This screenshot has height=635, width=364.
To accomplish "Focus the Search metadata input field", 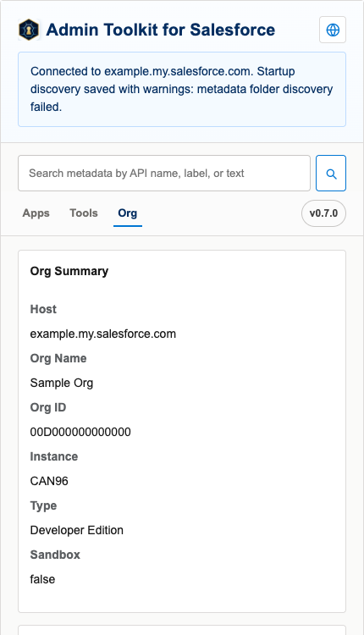I will point(164,174).
